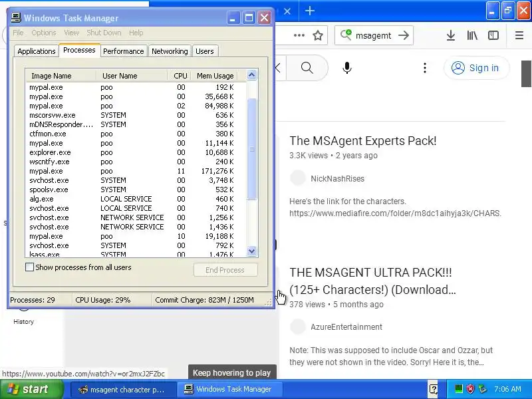Open The MSAgent Experts Pack video
The image size is (532, 399).
coord(362,140)
